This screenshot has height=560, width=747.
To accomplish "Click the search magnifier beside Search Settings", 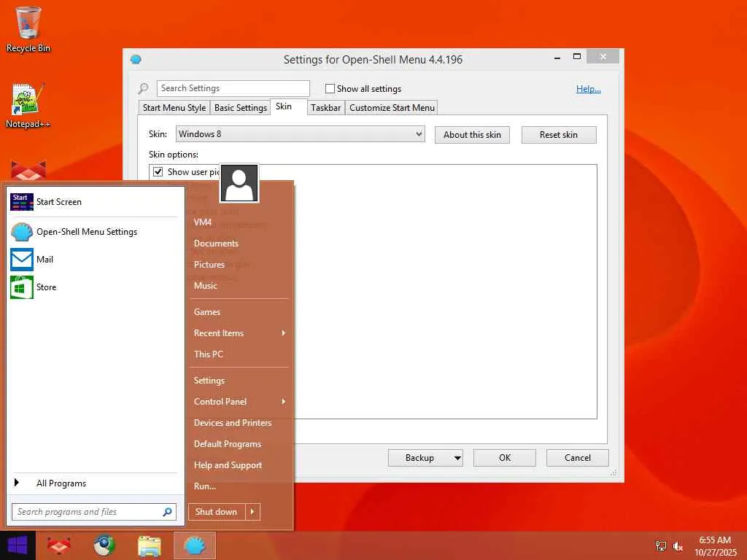I will pos(144,88).
